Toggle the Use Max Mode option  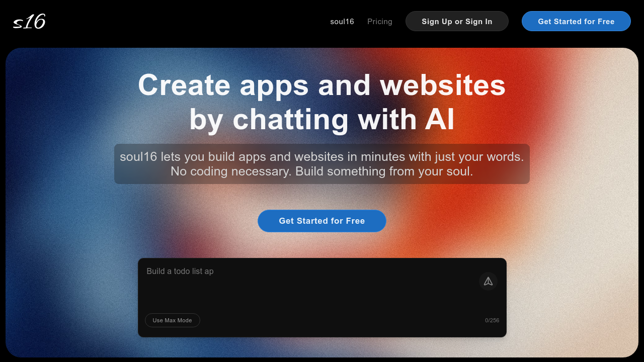(173, 320)
